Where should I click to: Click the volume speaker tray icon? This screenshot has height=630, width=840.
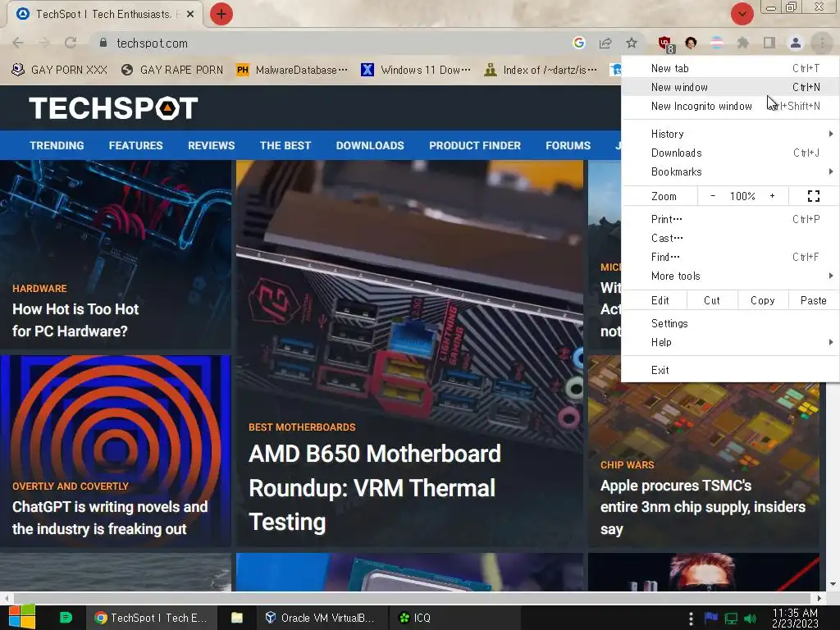[x=750, y=619]
